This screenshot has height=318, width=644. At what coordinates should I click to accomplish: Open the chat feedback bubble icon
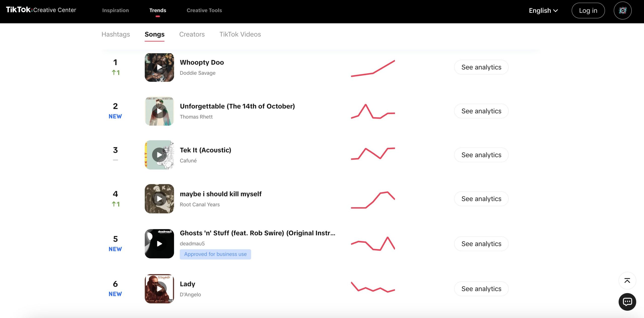pos(627,302)
